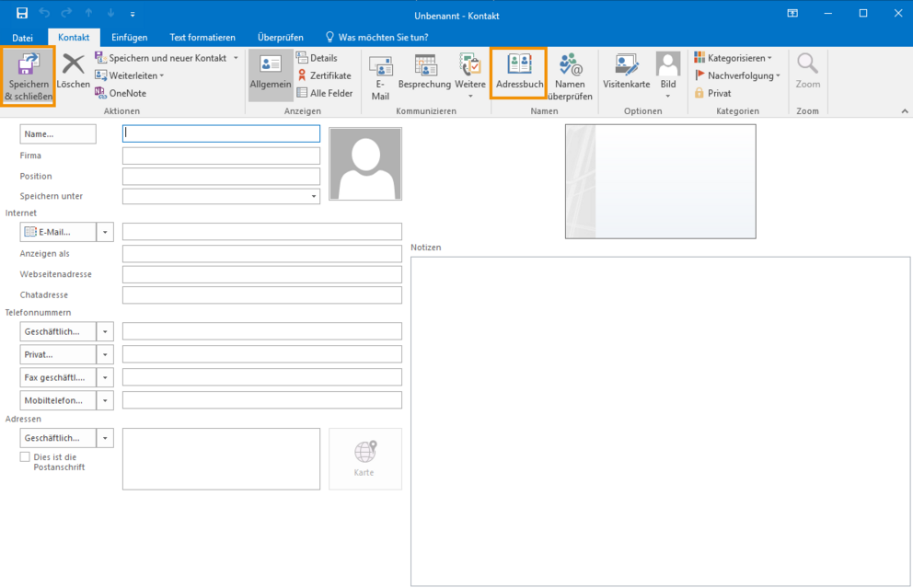Click the E-Mail... button
This screenshot has height=588, width=913.
pos(58,232)
